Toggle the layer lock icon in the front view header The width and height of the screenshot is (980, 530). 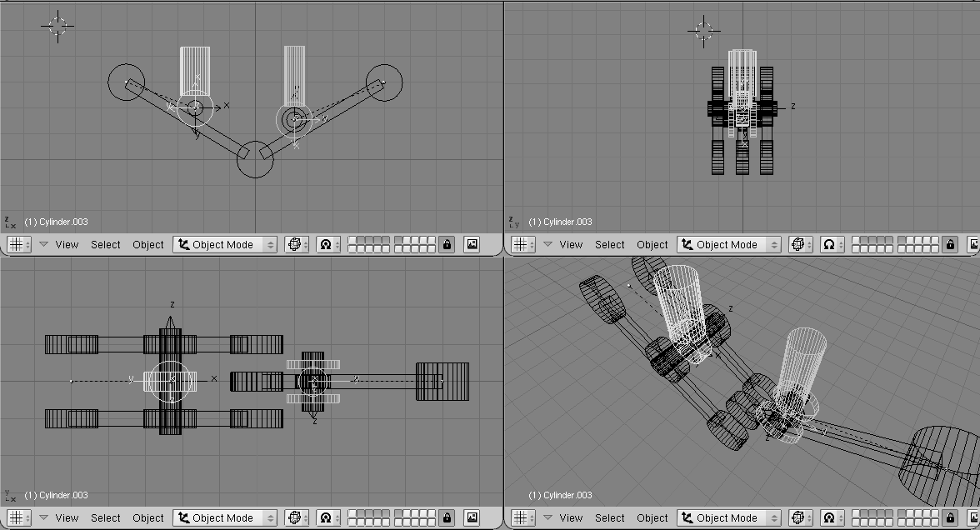447,244
